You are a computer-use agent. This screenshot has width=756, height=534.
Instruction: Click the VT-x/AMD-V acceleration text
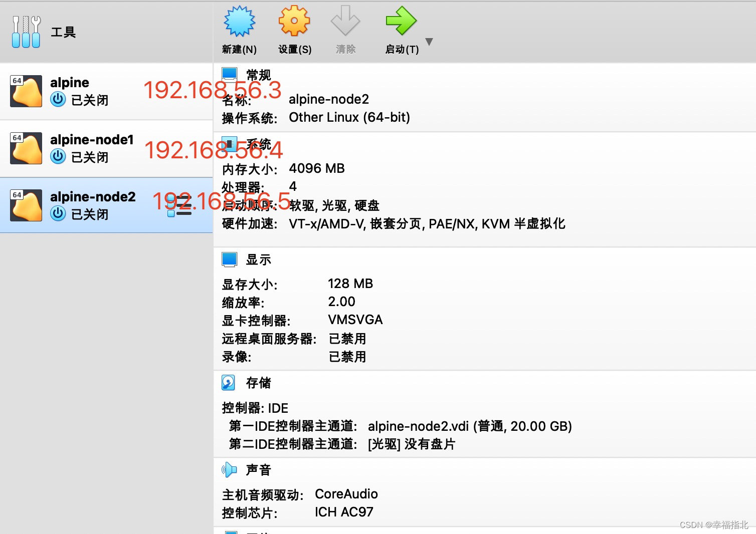(x=427, y=223)
